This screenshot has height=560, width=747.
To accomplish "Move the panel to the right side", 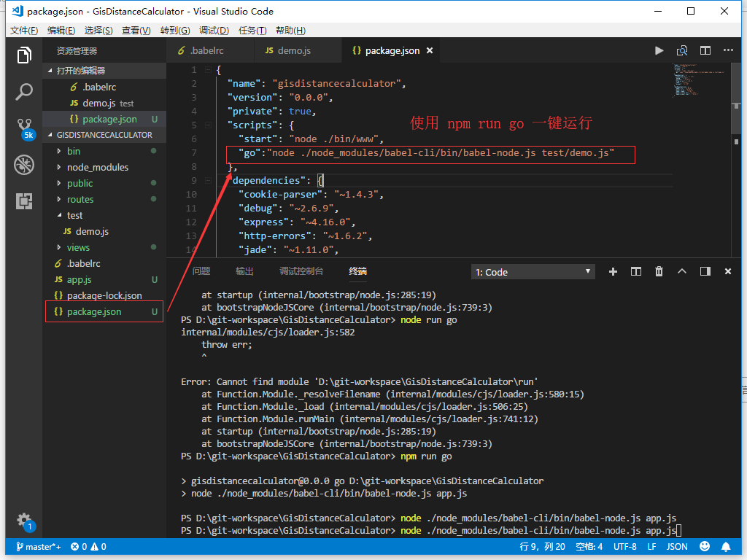I will (705, 271).
